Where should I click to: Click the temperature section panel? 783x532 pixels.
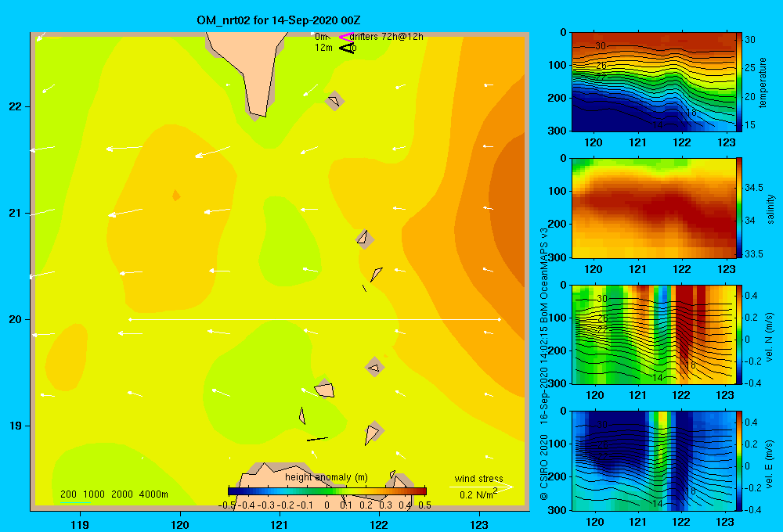(x=654, y=82)
